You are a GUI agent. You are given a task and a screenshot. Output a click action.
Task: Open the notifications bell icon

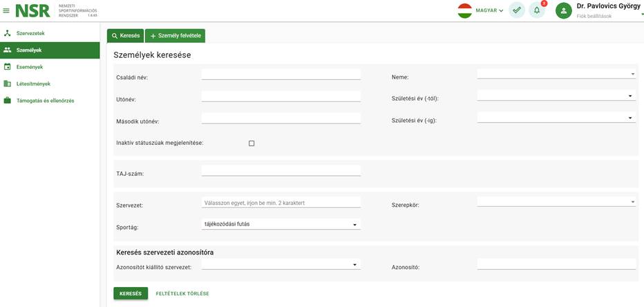[x=536, y=10]
